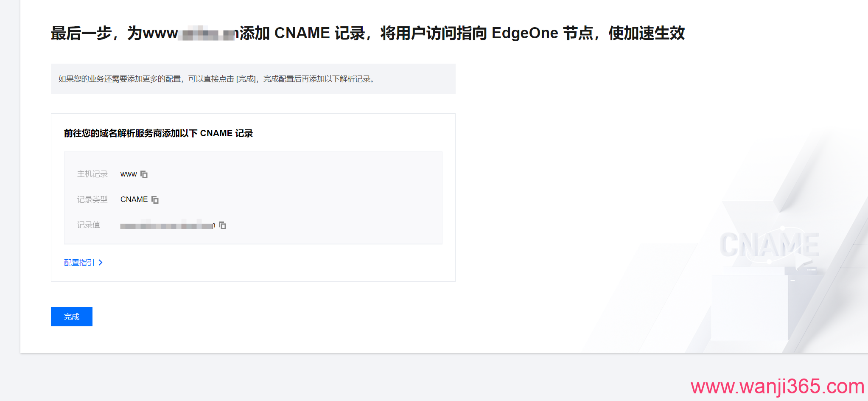This screenshot has width=868, height=401.
Task: Click the chevron arrow beside 配置指引
Action: coord(101,263)
